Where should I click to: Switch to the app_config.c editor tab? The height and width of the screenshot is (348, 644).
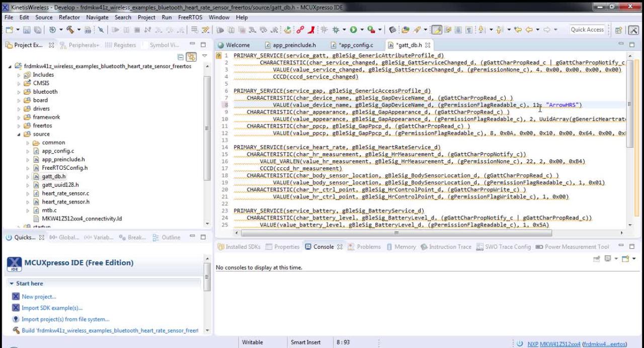[356, 45]
